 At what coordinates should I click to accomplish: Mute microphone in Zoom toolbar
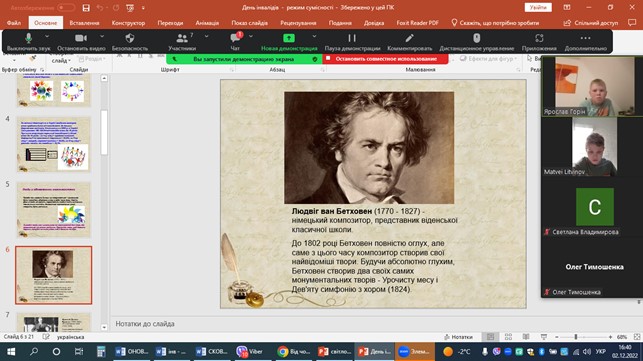click(28, 42)
